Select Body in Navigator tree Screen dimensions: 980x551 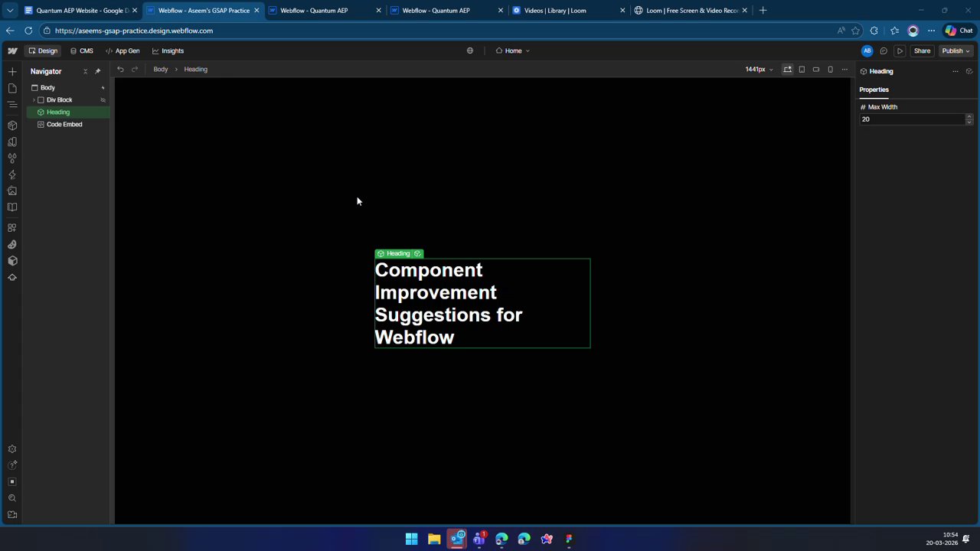(67, 87)
